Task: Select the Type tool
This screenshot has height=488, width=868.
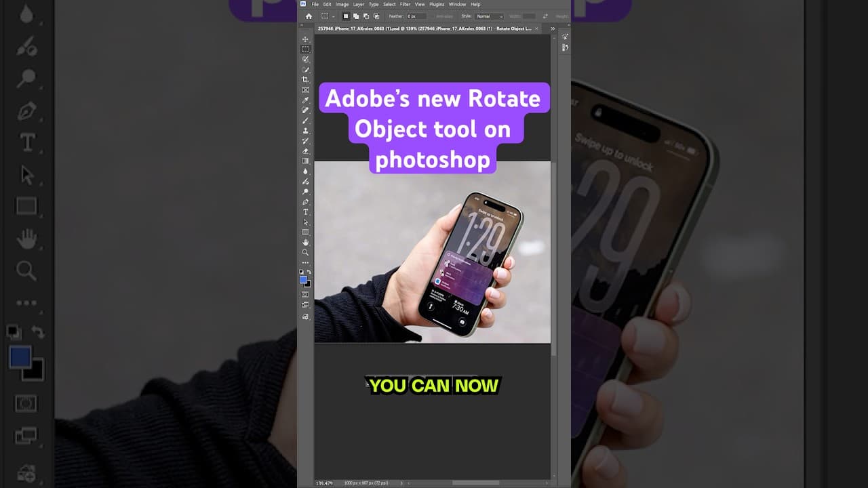Action: [x=305, y=211]
